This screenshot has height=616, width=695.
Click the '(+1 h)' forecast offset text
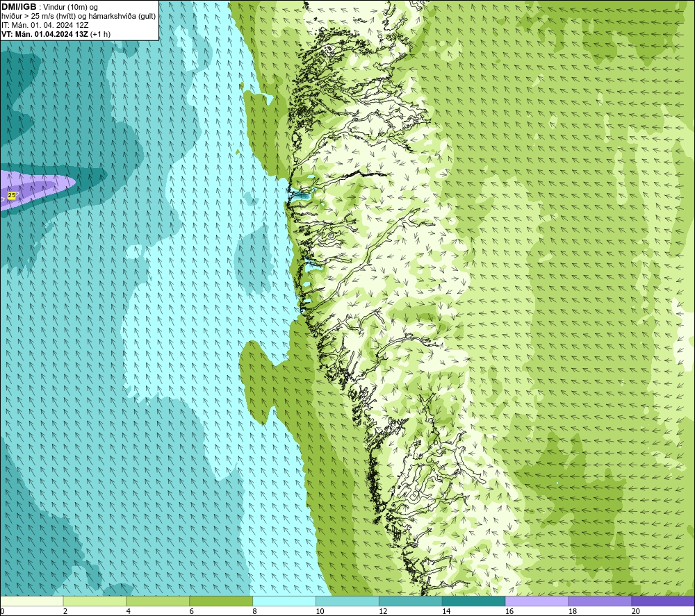point(100,34)
